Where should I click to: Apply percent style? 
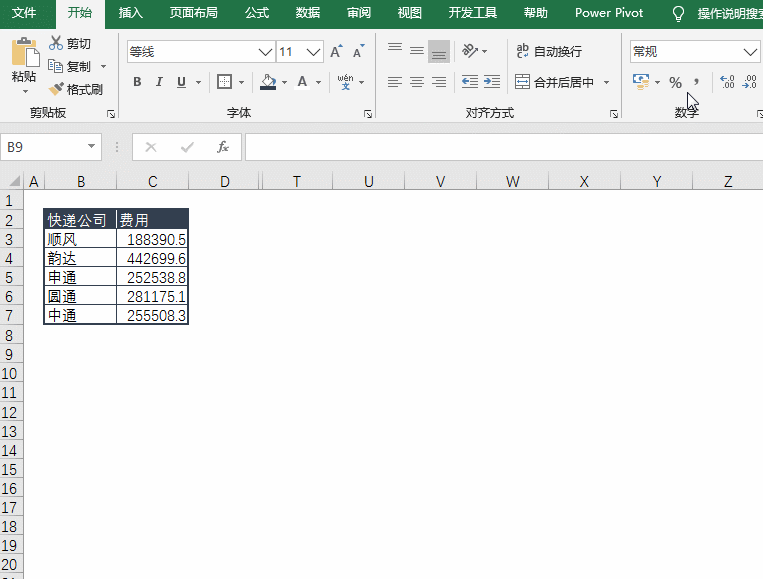[675, 82]
